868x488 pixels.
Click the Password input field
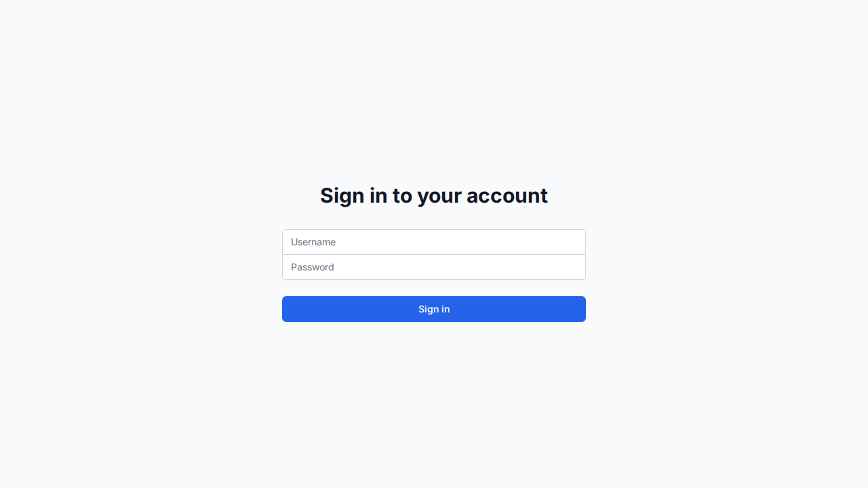(434, 267)
